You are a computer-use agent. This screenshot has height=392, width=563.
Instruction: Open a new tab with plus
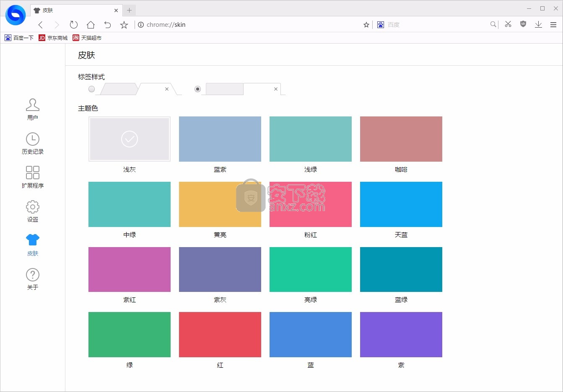point(129,10)
